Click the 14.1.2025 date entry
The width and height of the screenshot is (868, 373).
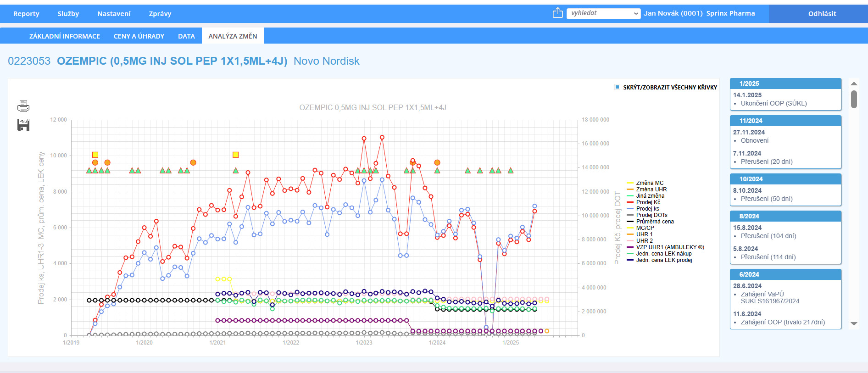747,95
